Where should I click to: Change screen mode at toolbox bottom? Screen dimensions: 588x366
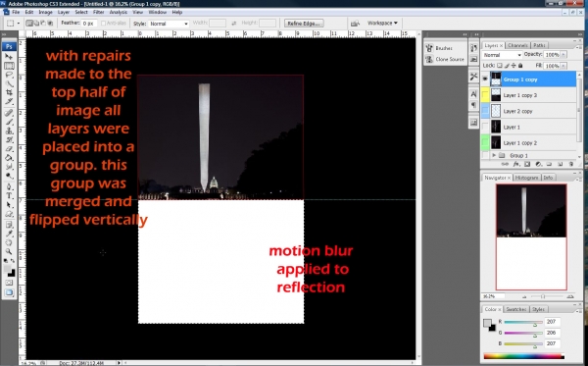[9, 292]
